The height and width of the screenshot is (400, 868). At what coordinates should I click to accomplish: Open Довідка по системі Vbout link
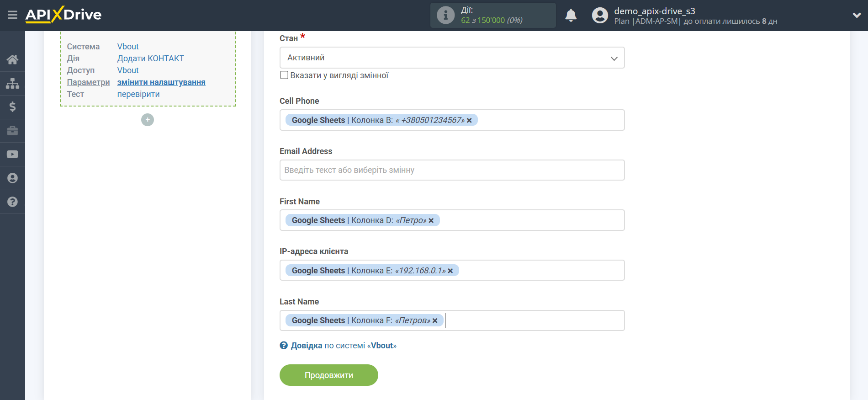[x=344, y=346]
